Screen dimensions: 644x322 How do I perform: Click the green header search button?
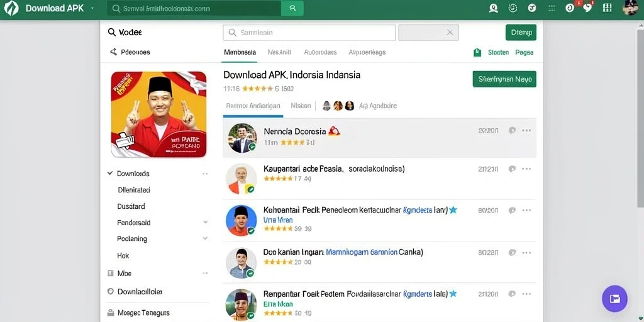tap(292, 8)
